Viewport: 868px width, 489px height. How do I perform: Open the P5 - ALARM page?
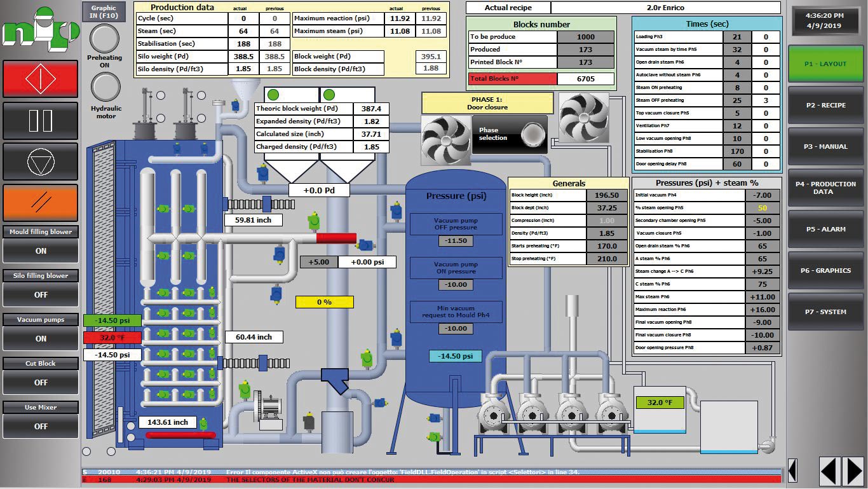click(x=825, y=230)
